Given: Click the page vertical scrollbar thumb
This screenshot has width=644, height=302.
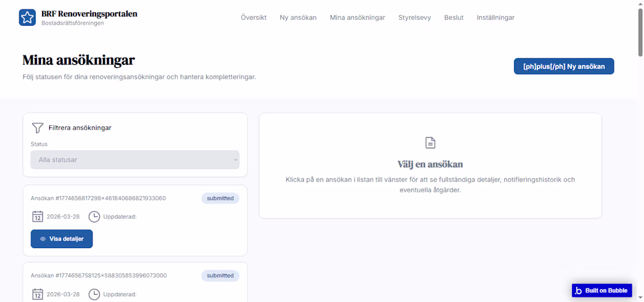Looking at the screenshot, I should 640,32.
